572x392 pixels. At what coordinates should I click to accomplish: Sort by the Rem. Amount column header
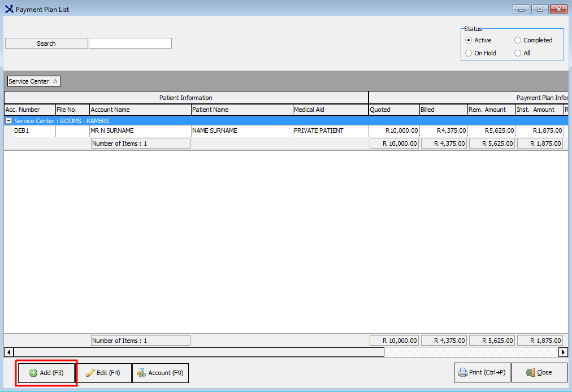(x=492, y=110)
